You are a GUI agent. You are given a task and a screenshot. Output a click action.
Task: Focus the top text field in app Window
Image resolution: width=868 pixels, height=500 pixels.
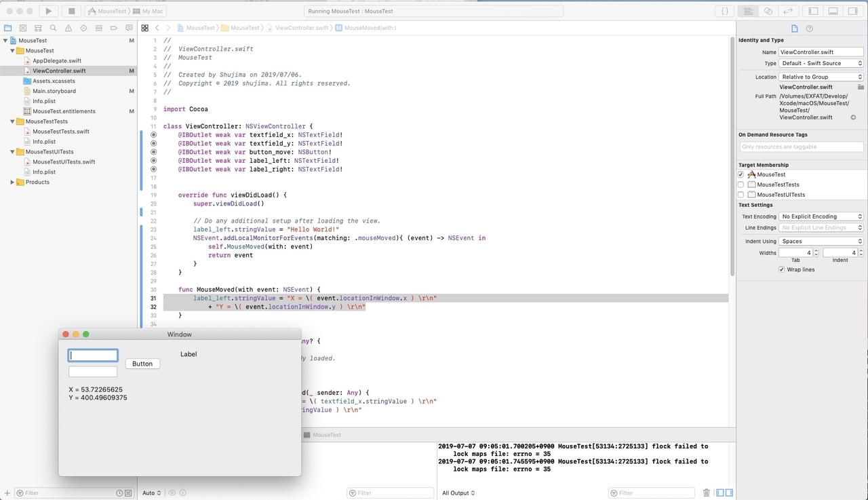(x=93, y=355)
